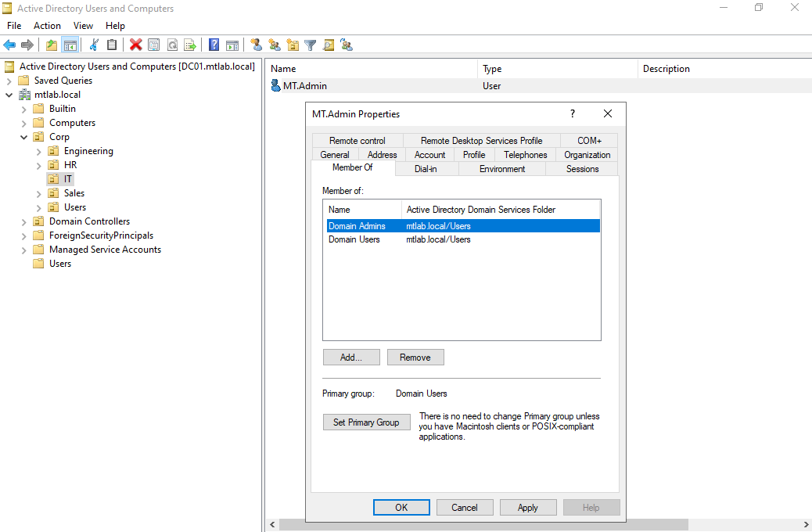Switch to the General tab
Viewport: 812px width, 532px height.
point(335,154)
